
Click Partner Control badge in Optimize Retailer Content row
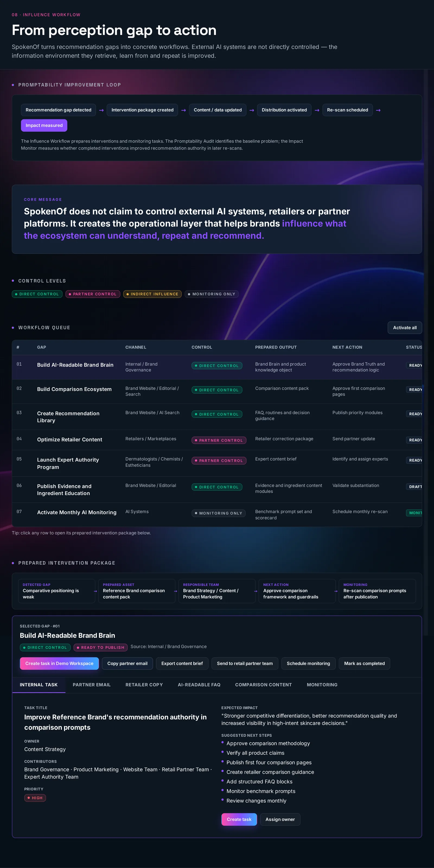coord(219,441)
